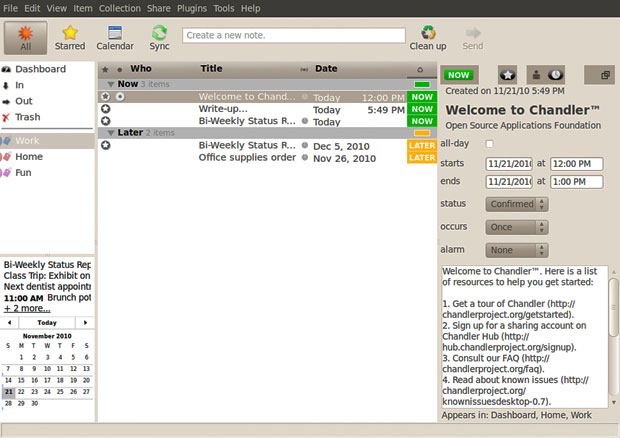
Task: Open the Share menu
Action: pos(159,8)
